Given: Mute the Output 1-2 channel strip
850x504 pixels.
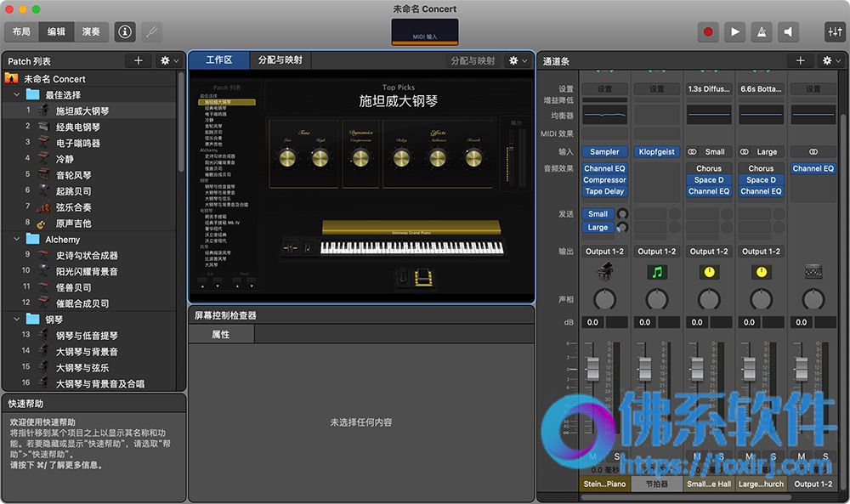Looking at the screenshot, I should click(x=802, y=456).
